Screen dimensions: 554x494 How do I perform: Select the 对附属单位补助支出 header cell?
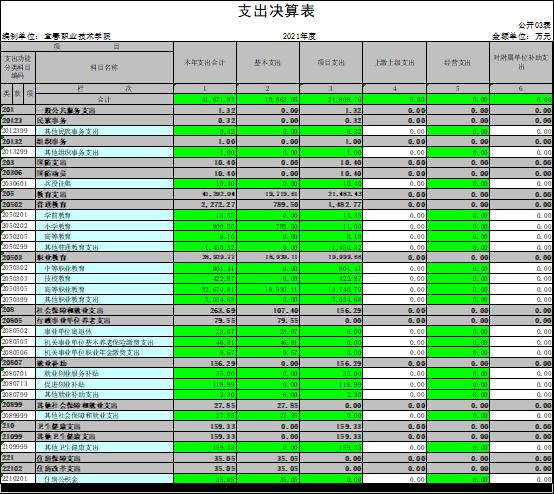coord(521,63)
